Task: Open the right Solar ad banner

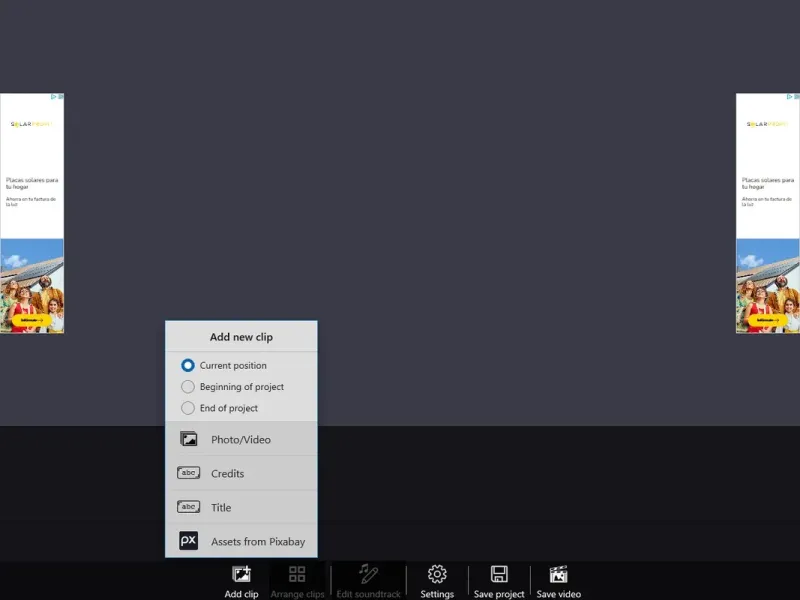Action: [x=768, y=213]
